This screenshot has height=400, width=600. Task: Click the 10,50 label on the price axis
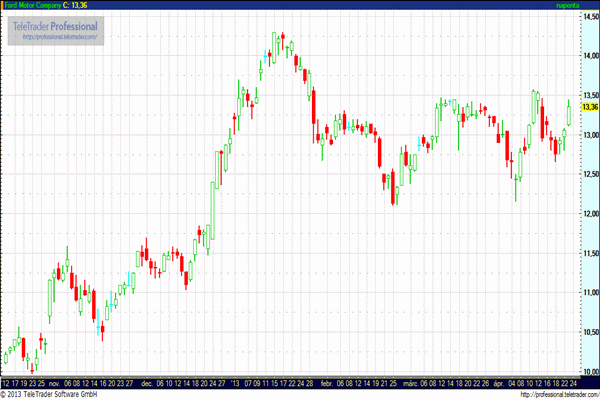click(x=589, y=331)
